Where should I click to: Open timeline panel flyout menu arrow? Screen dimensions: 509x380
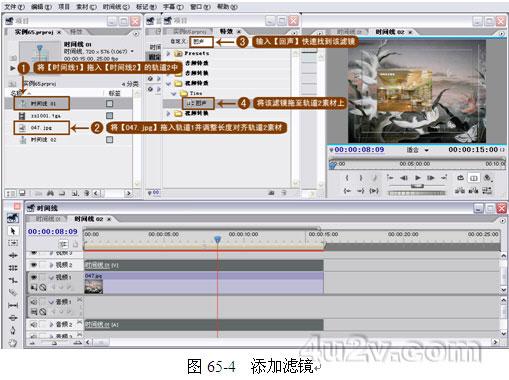tap(502, 221)
